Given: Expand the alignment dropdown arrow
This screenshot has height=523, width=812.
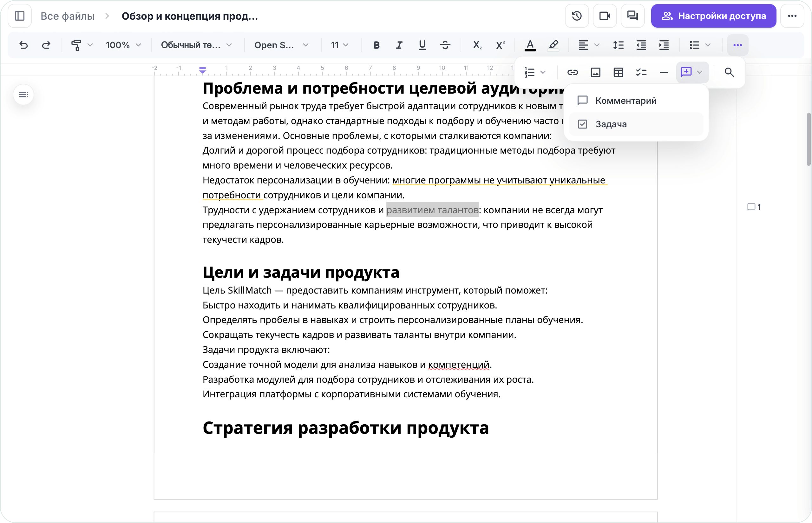Looking at the screenshot, I should click(x=597, y=45).
